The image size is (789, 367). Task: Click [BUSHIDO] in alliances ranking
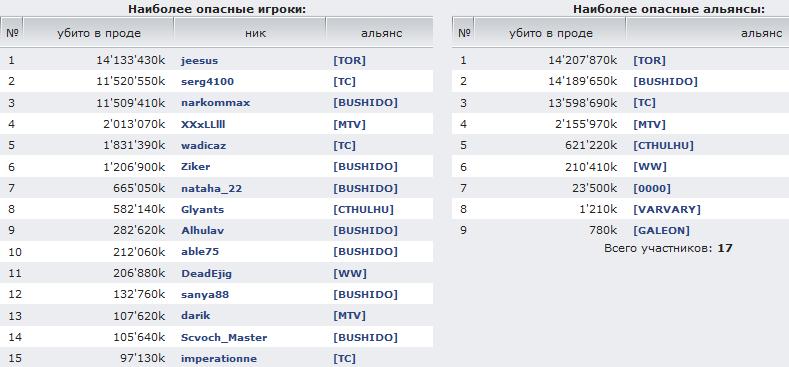coord(665,82)
